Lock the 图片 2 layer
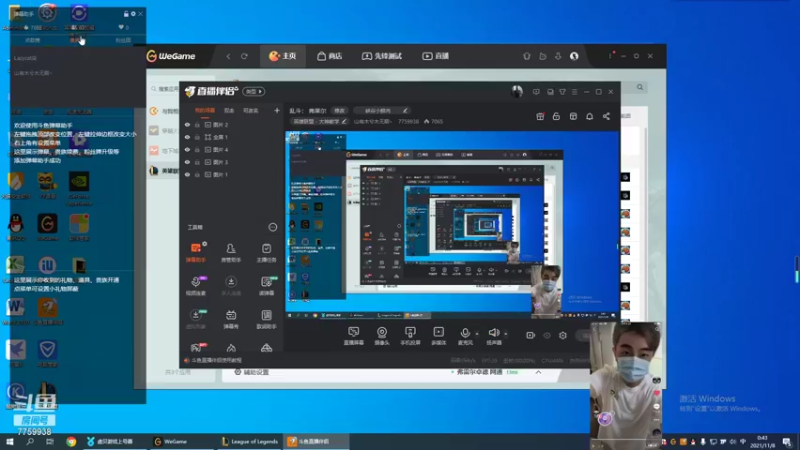This screenshot has height=450, width=800. (197, 124)
